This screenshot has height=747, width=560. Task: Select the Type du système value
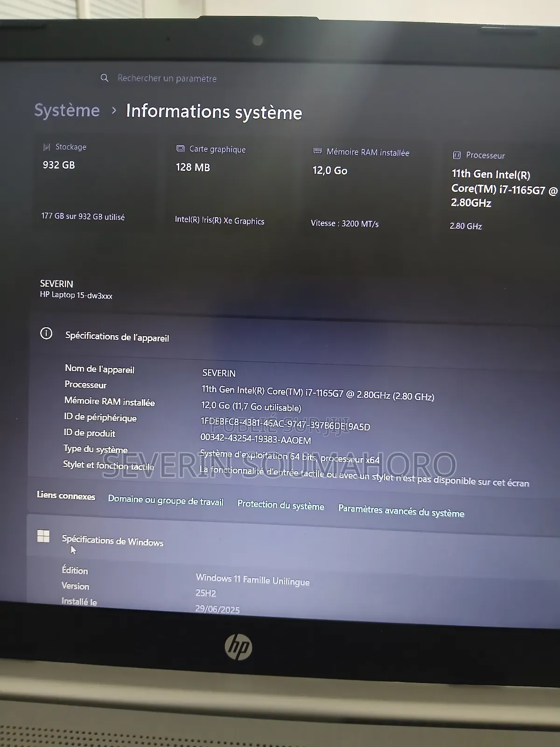tap(290, 456)
